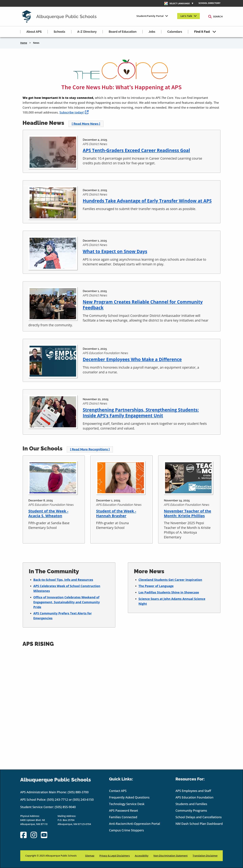The image size is (243, 868).
Task: Open The Power of Language link
Action: click(156, 586)
